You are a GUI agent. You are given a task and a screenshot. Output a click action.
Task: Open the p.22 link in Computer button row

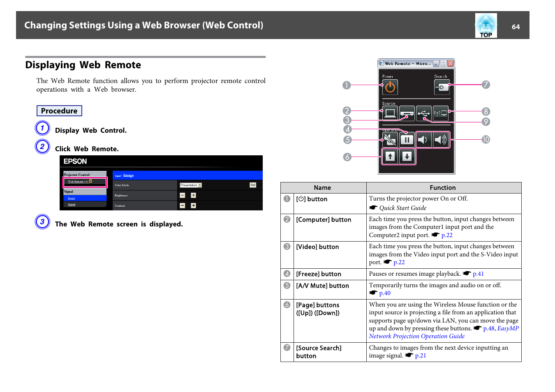click(x=447, y=235)
